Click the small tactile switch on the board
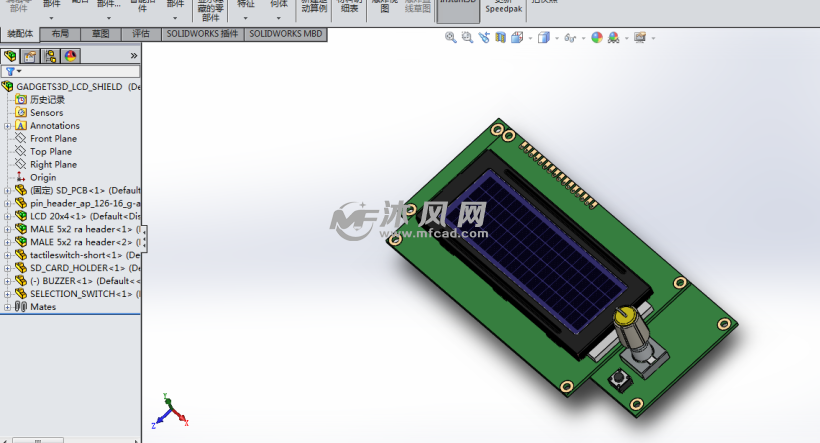Image resolution: width=820 pixels, height=443 pixels. (621, 379)
